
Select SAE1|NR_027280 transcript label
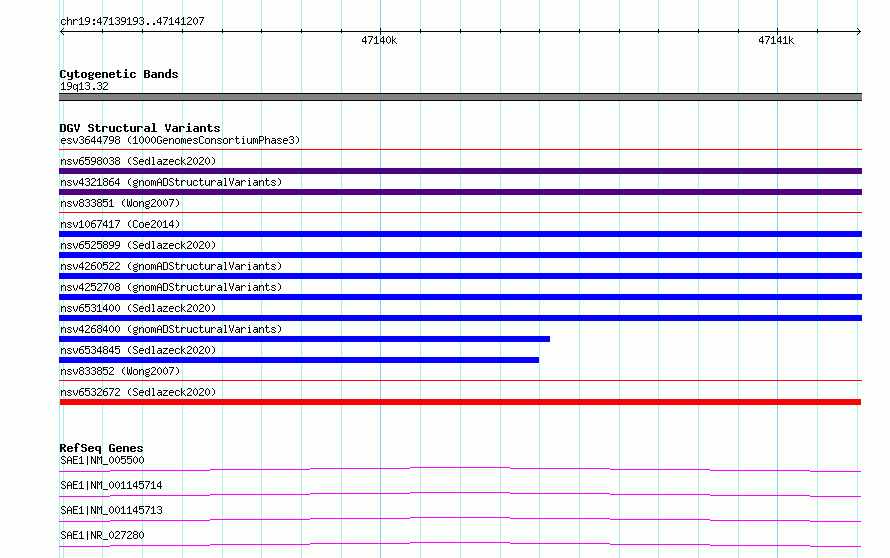(x=102, y=535)
